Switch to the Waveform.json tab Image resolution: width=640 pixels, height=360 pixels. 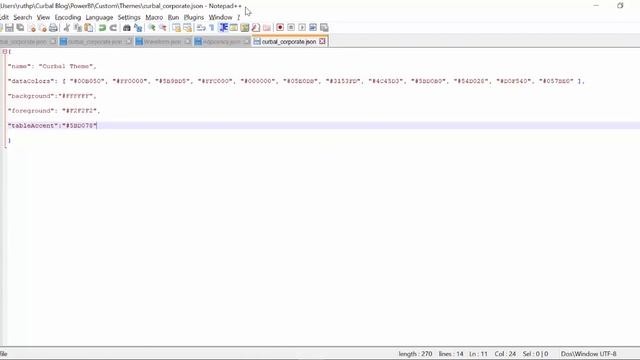click(162, 42)
